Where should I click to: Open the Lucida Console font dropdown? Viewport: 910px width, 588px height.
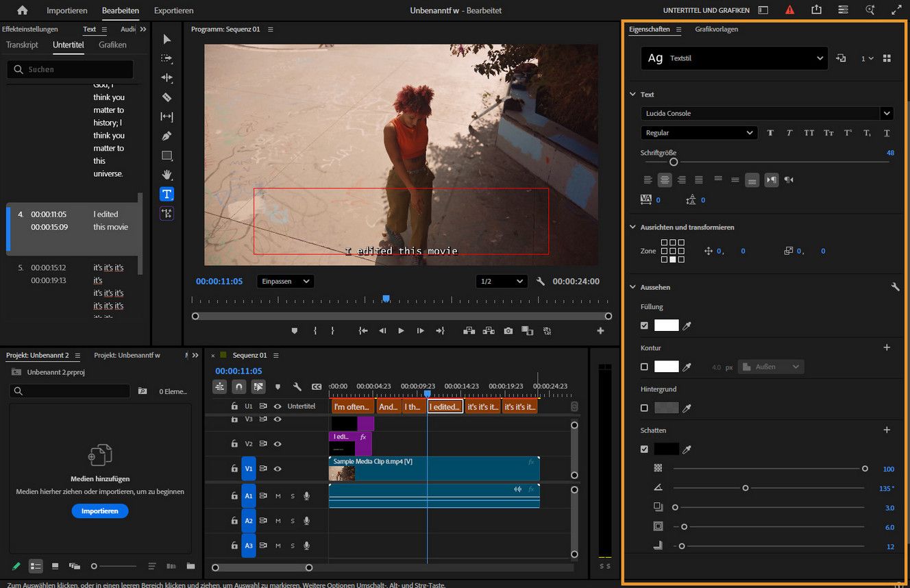(765, 113)
